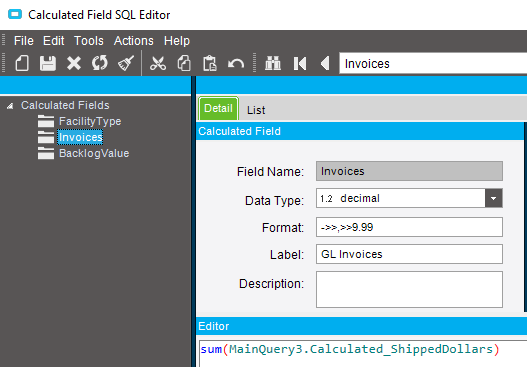This screenshot has width=527, height=367.
Task: Click the toolbar Invoices navigation field
Action: coord(433,63)
